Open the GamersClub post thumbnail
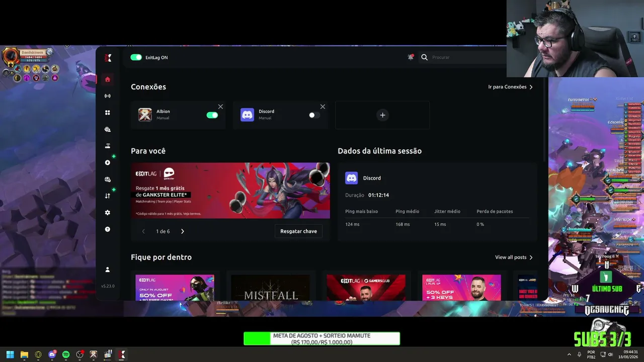 (366, 288)
